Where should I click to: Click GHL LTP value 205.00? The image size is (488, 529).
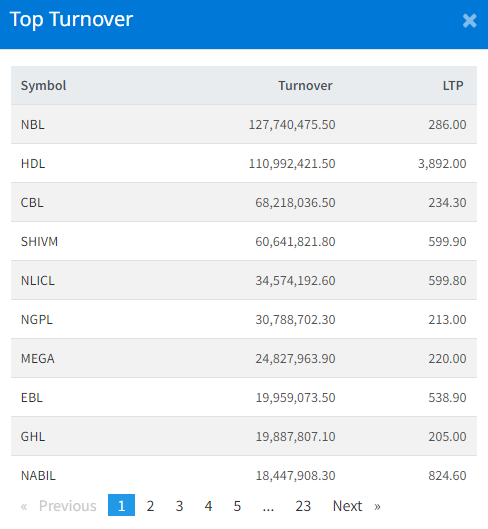pos(448,437)
